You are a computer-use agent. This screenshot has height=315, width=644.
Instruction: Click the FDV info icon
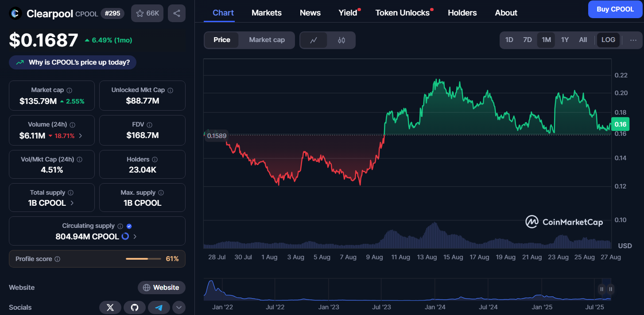pyautogui.click(x=150, y=125)
